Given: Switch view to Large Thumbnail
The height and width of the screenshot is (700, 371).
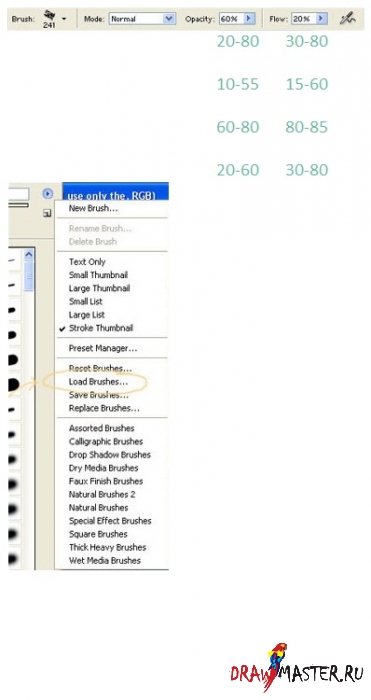Looking at the screenshot, I should point(100,288).
